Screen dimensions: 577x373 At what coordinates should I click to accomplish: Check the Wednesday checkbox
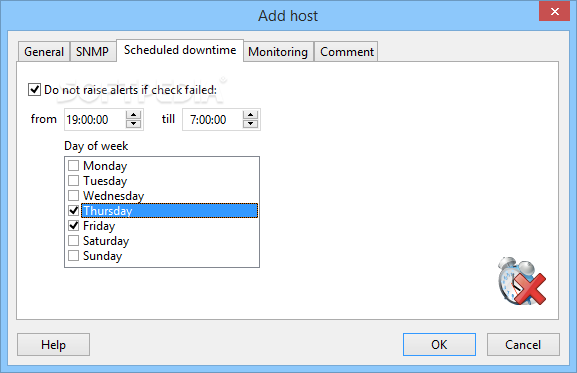(74, 196)
